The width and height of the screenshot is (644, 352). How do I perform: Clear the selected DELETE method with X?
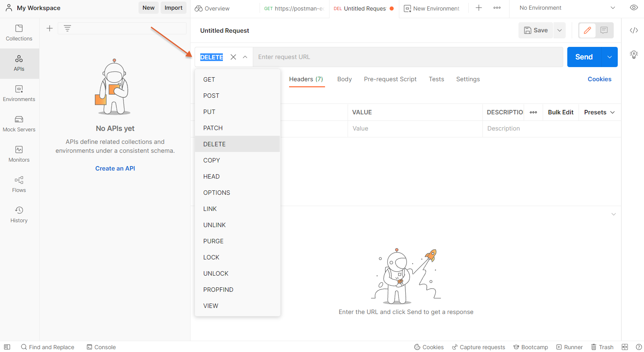click(233, 57)
